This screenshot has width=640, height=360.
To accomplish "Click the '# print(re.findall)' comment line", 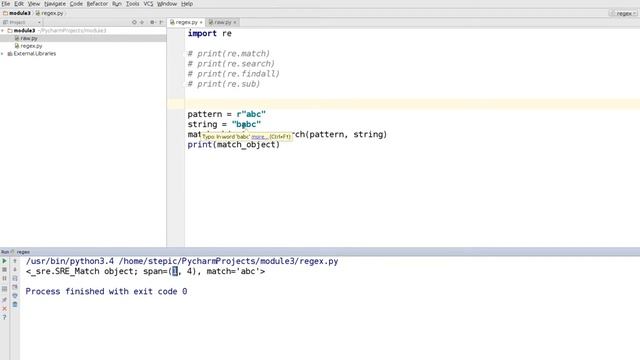I will coord(233,74).
